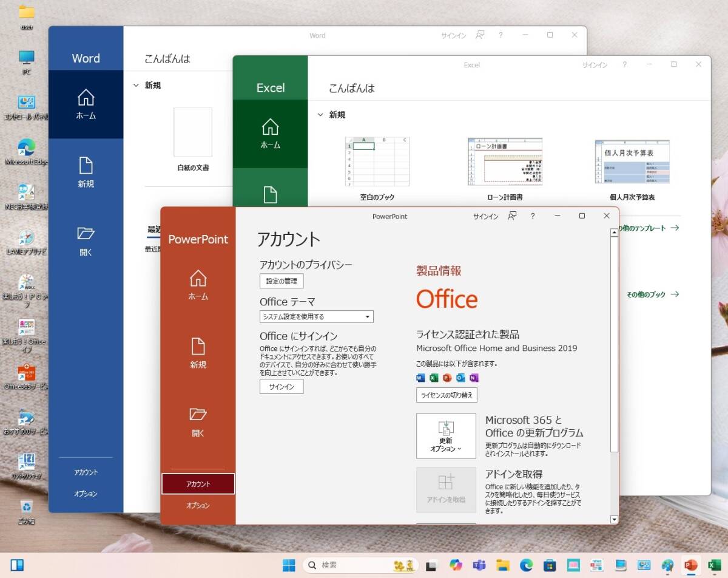Click the PowerPoint vertical scrollbar thumb
The width and height of the screenshot is (728, 578).
click(614, 344)
